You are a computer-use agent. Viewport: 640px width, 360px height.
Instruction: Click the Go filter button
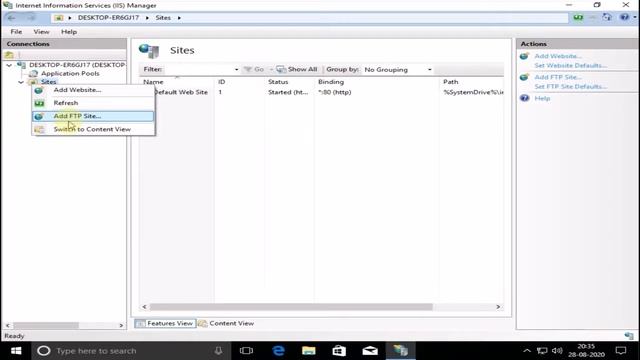pos(254,69)
